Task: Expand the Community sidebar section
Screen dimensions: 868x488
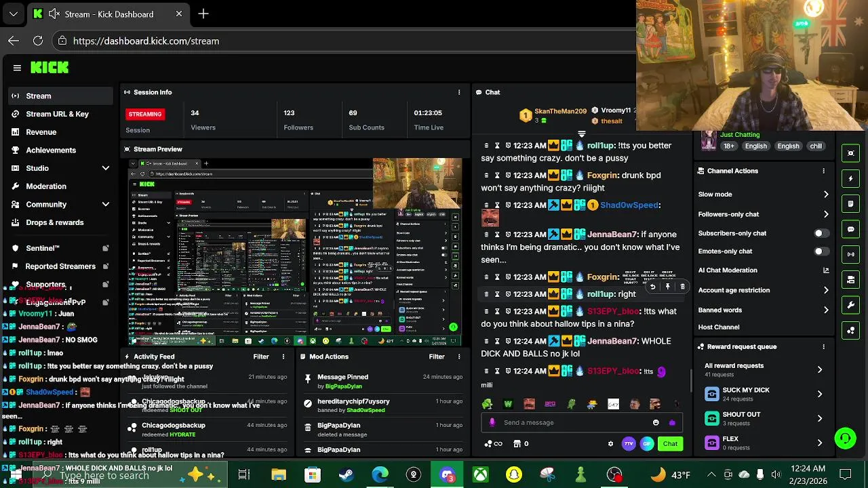Action: 106,204
